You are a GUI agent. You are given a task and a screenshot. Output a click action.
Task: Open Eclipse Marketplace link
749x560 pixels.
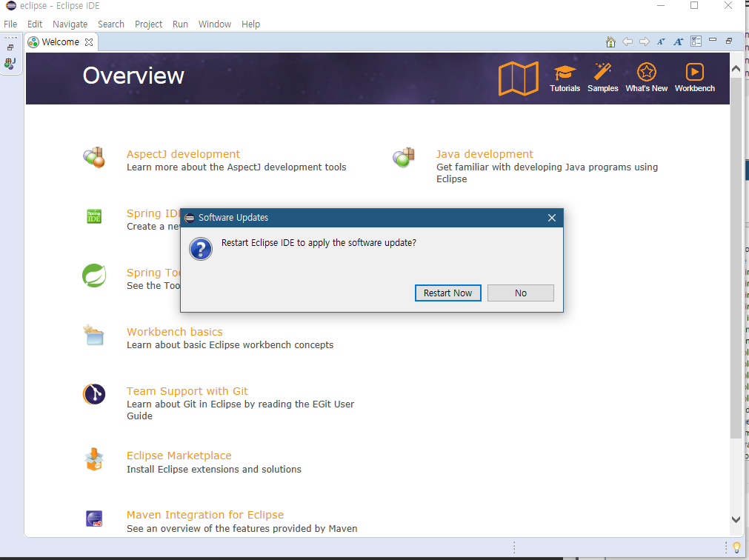pyautogui.click(x=179, y=456)
